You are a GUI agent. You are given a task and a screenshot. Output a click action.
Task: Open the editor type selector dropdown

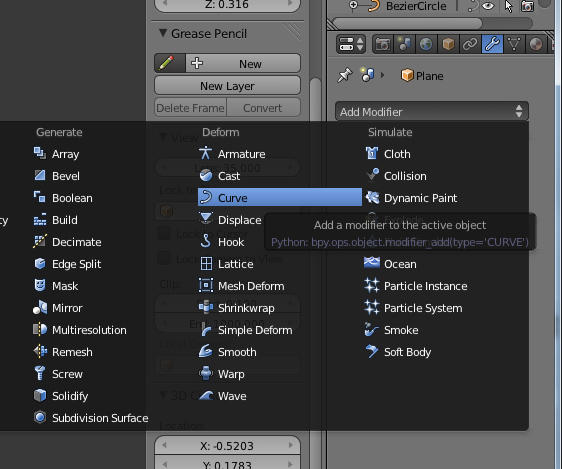point(351,44)
